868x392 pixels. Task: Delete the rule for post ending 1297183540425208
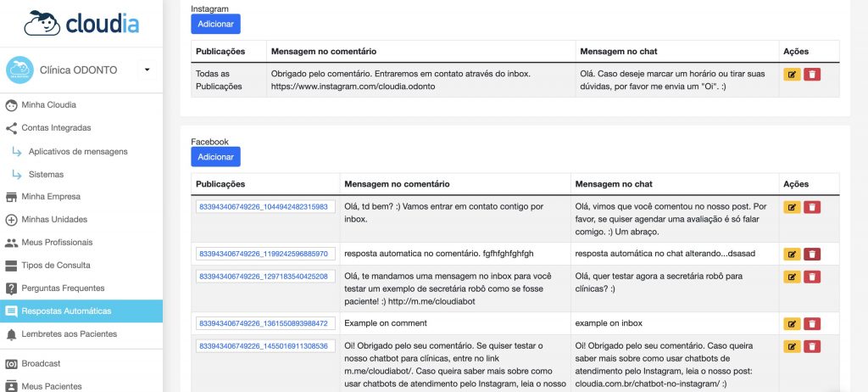point(812,277)
